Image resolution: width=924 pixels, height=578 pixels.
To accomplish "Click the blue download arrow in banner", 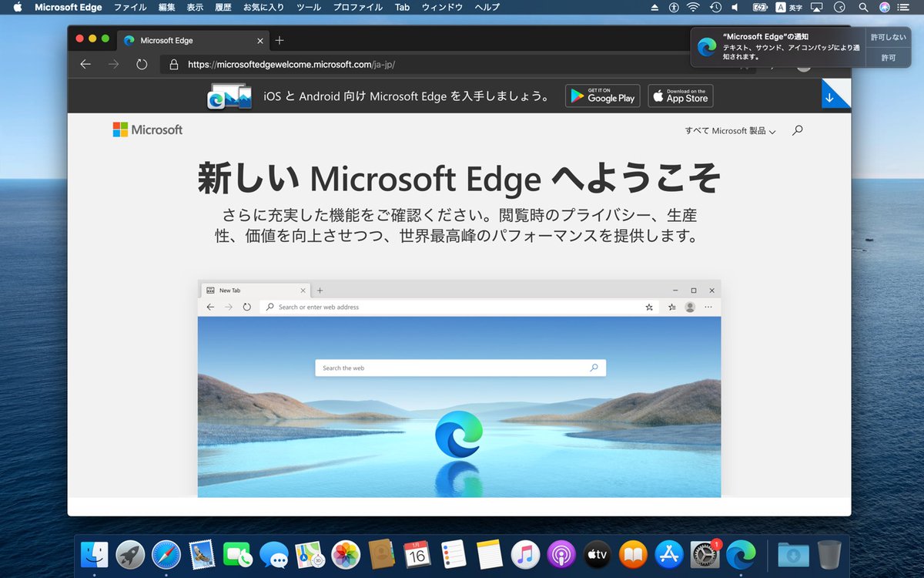I will (x=830, y=98).
